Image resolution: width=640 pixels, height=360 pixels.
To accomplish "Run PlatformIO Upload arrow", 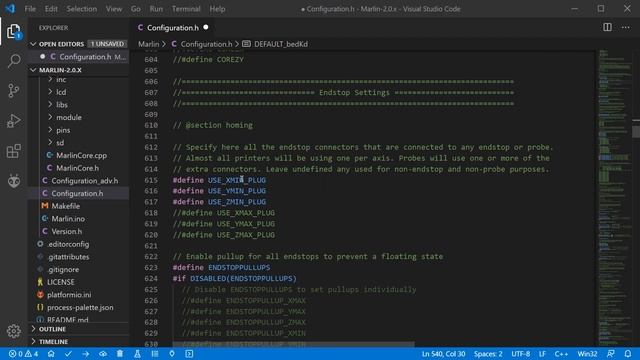I will (85, 354).
